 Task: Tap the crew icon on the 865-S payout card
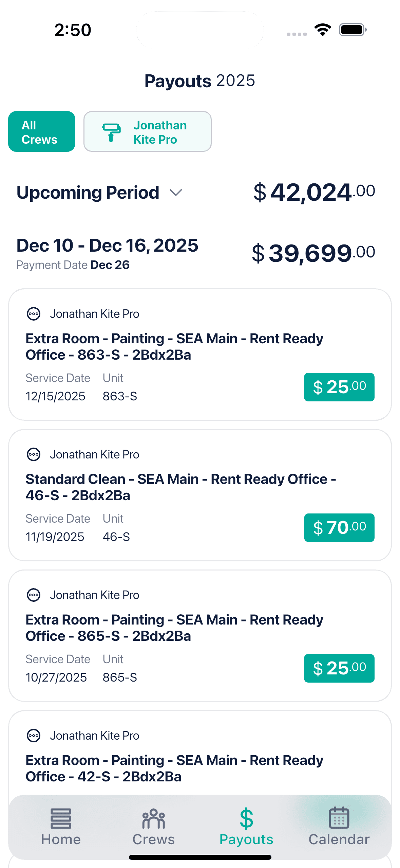(x=34, y=595)
